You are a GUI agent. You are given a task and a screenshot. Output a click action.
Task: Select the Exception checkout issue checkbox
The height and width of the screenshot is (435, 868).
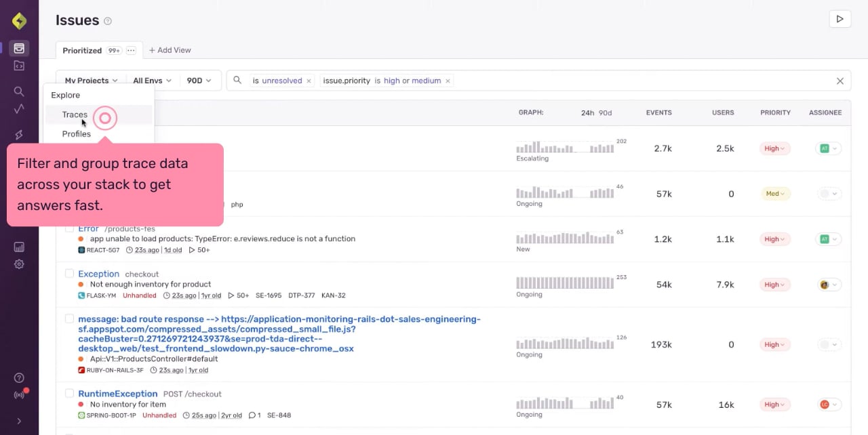(x=69, y=274)
